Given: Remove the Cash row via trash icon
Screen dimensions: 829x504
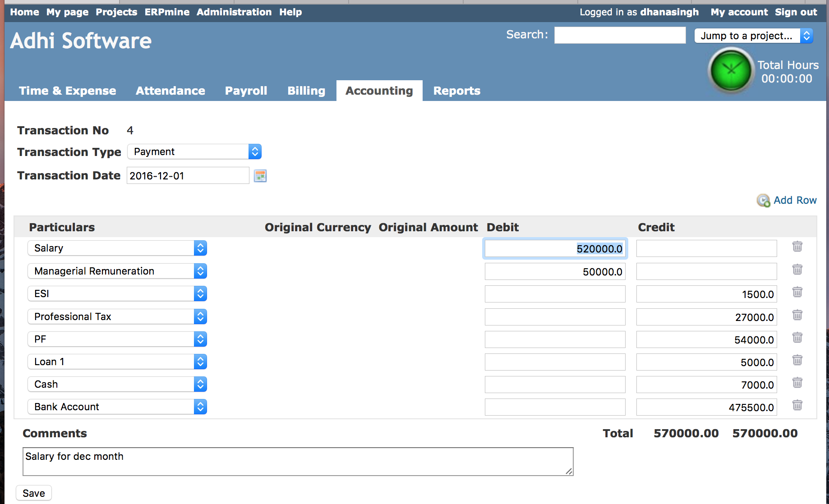Looking at the screenshot, I should (x=797, y=383).
